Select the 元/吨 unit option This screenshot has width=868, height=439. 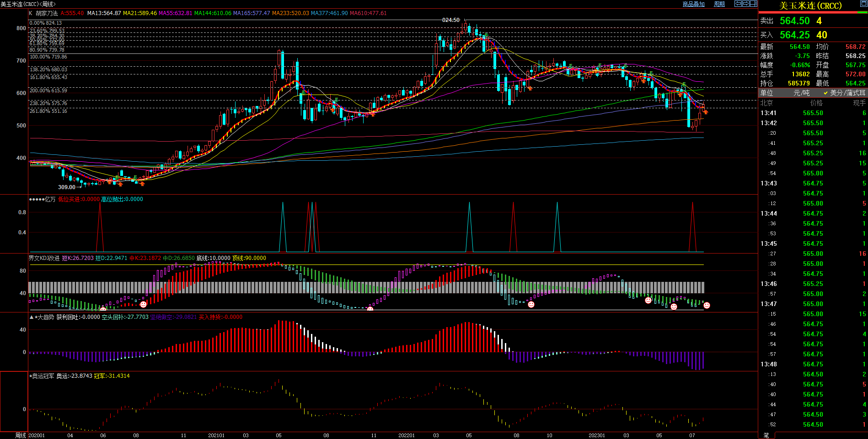(x=801, y=93)
